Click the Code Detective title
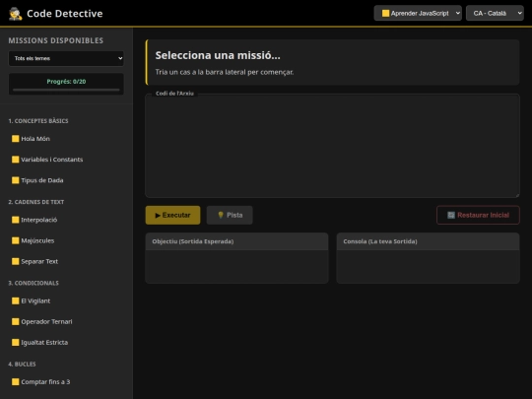 (65, 14)
